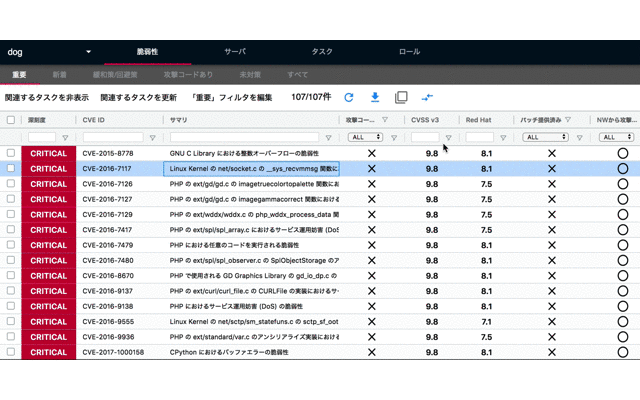This screenshot has width=640, height=400.
Task: Click attack-code X mark for CVE-2016-9936
Action: click(371, 337)
